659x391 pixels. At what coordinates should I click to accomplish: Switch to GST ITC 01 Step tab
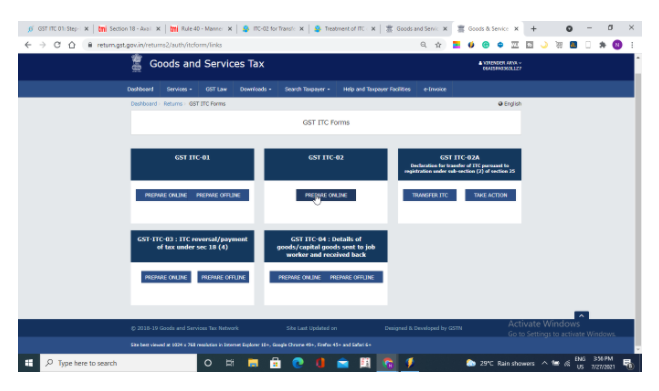pyautogui.click(x=57, y=29)
